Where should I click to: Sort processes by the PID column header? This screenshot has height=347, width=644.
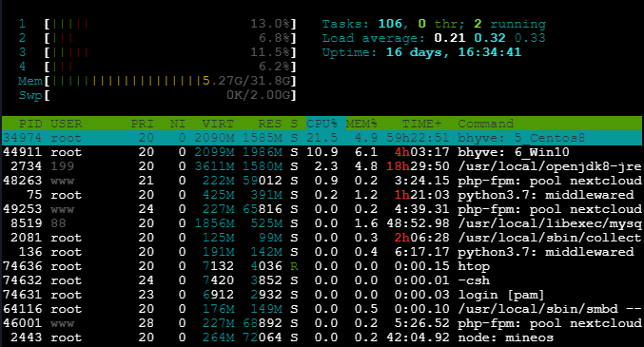coord(30,124)
